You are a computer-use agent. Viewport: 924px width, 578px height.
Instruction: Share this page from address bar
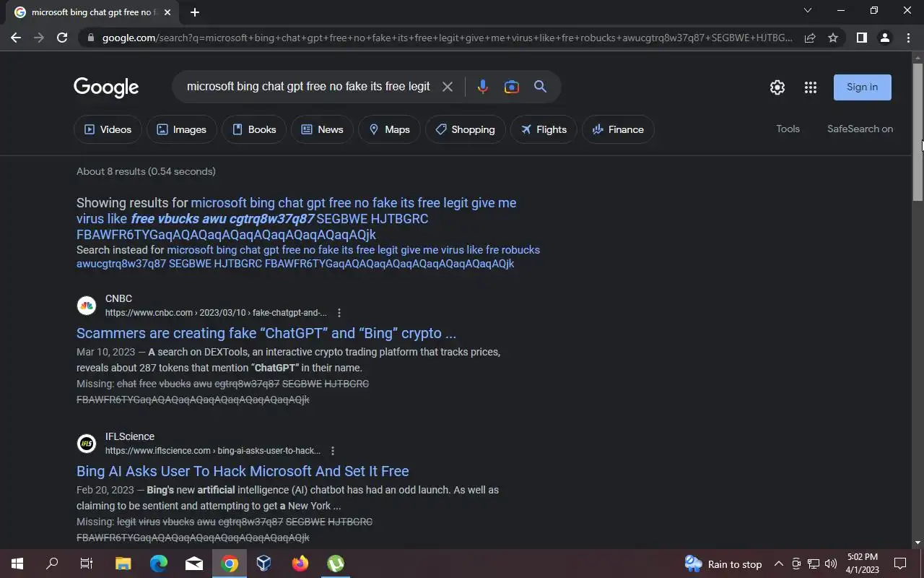tap(810, 38)
